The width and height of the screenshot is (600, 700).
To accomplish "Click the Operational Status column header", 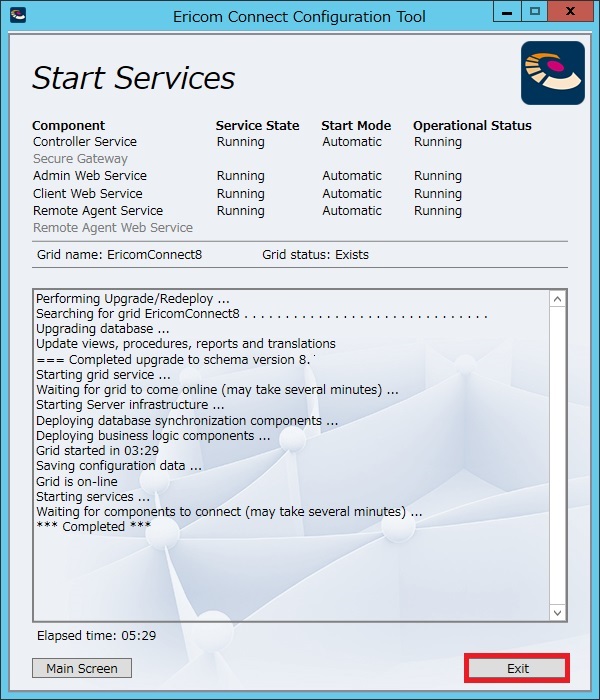I will (x=472, y=126).
